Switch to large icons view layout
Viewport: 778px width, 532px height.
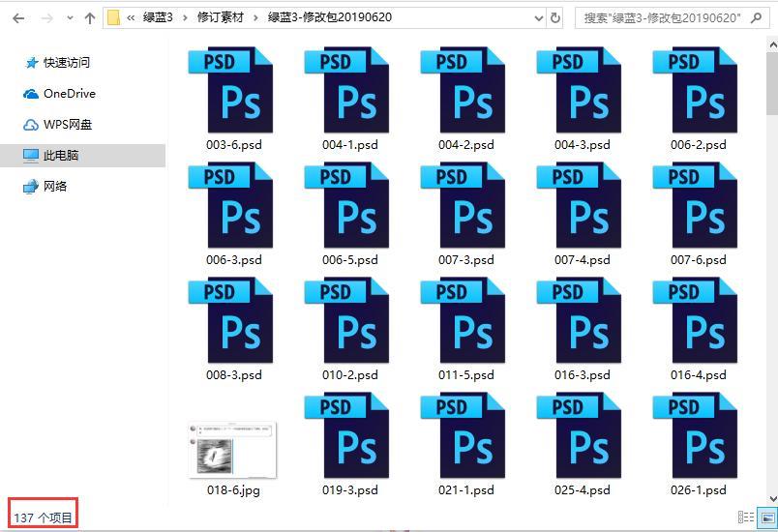(767, 517)
